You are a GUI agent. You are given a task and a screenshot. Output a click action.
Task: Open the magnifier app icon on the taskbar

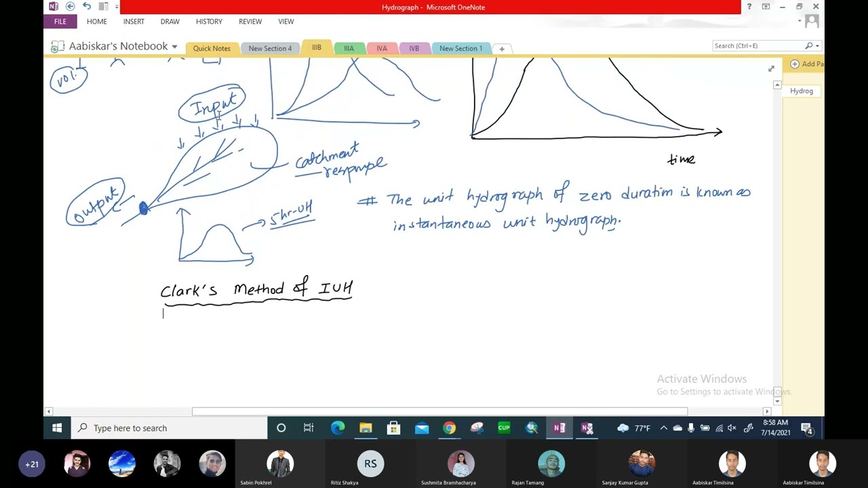click(532, 428)
